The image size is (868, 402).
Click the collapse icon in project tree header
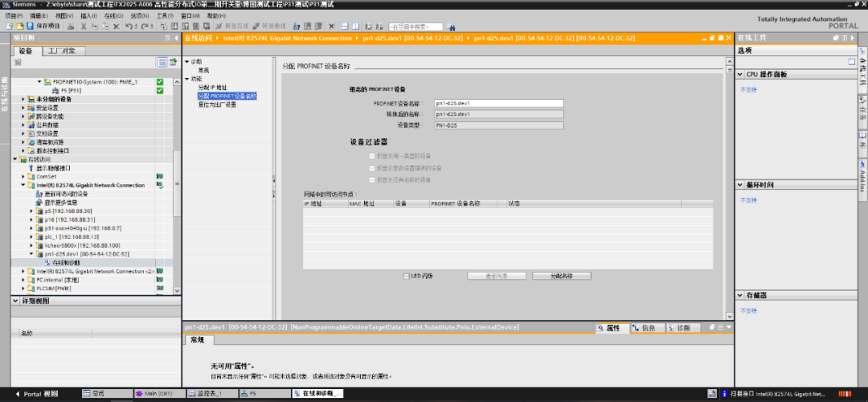176,38
